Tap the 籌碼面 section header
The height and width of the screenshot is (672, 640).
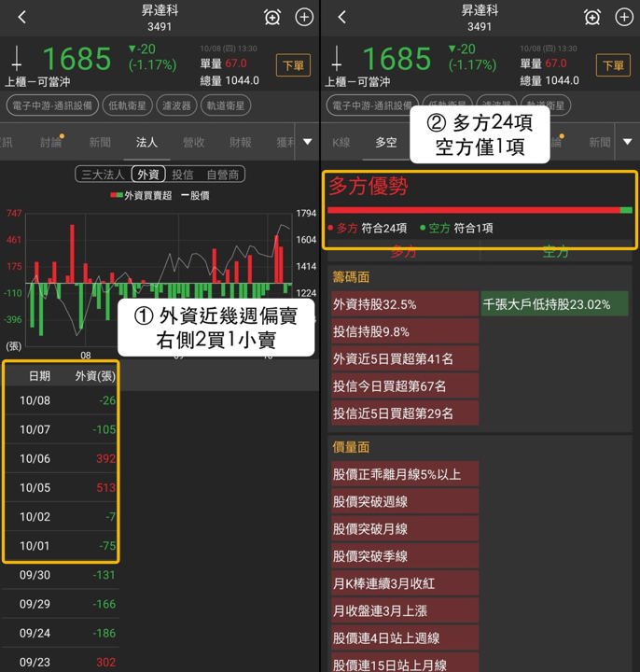pos(351,277)
